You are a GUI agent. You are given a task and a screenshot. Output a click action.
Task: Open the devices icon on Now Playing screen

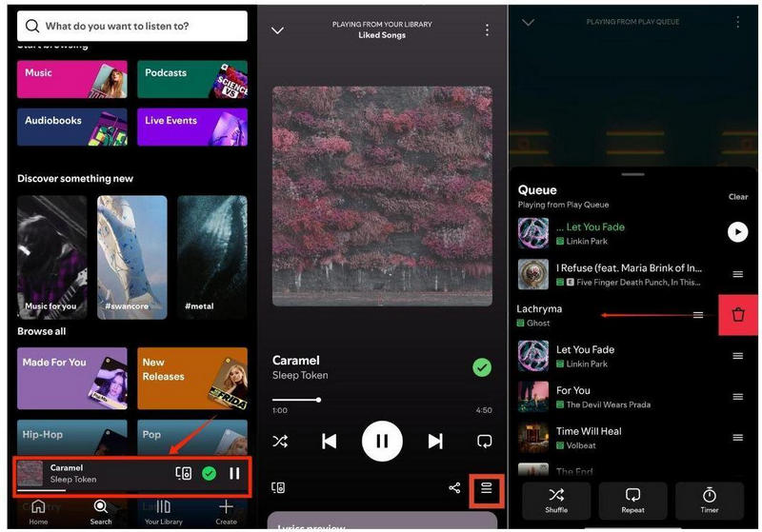tap(278, 487)
